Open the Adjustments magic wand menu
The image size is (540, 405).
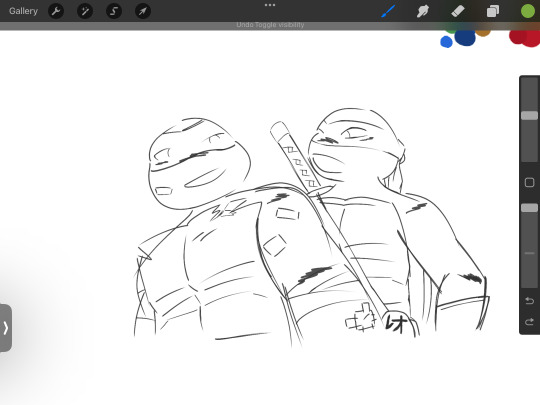point(85,11)
